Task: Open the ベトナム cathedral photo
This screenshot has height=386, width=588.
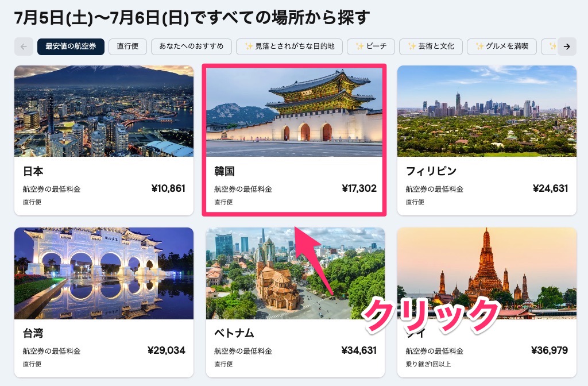Action: (295, 273)
